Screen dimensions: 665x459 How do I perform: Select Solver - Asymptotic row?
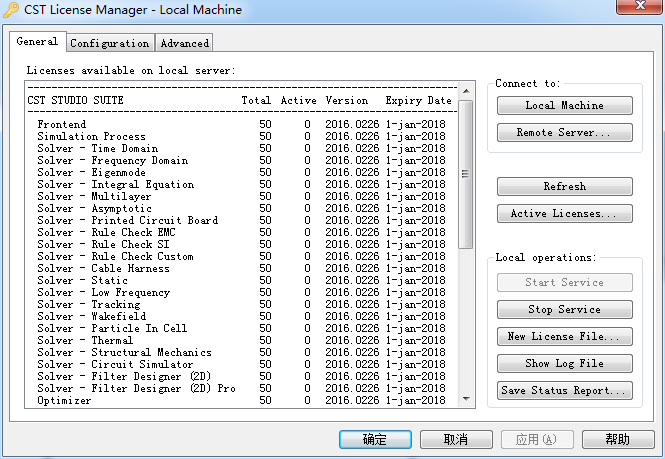pyautogui.click(x=241, y=208)
